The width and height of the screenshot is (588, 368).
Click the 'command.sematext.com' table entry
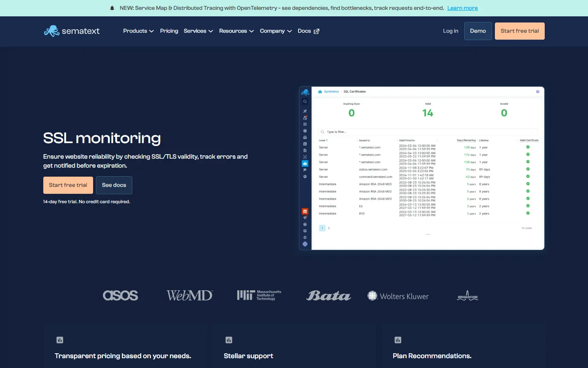(376, 177)
